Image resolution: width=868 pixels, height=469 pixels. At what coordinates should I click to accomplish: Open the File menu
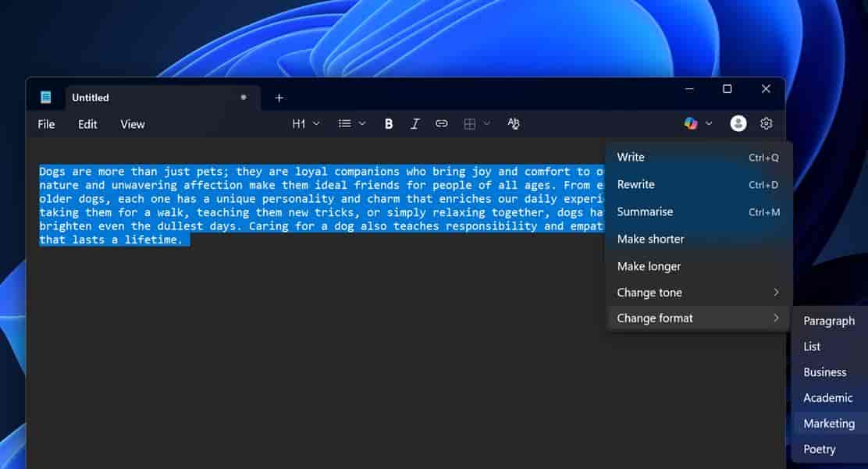click(46, 124)
